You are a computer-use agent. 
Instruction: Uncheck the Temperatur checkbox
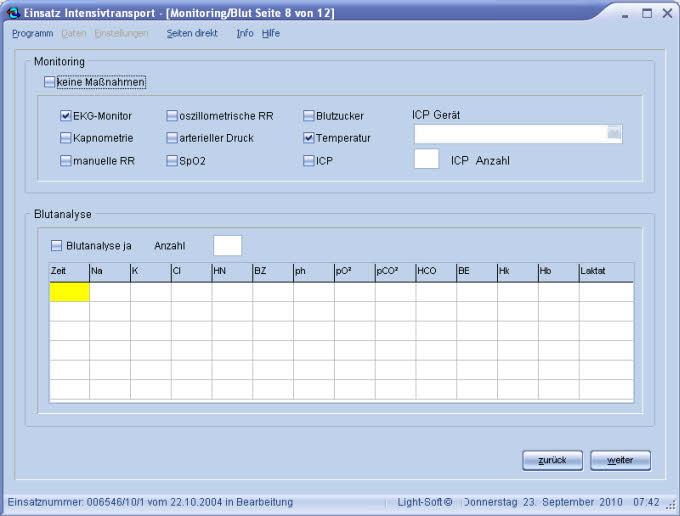click(x=308, y=138)
